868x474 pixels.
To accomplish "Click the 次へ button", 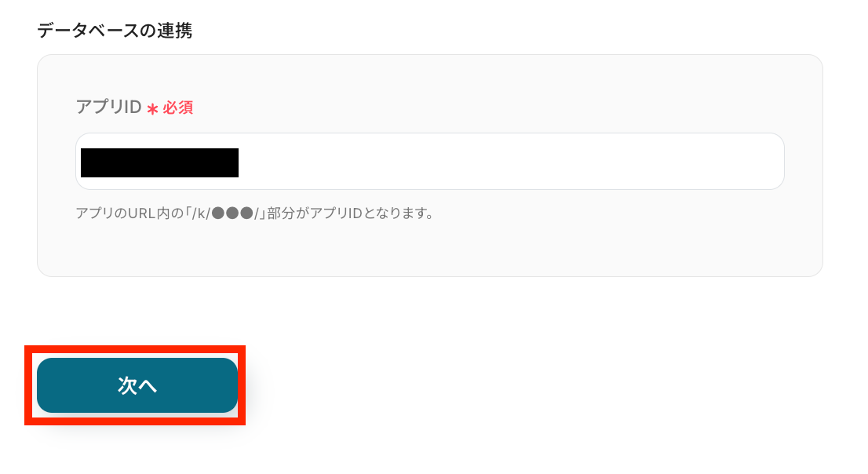I will click(x=137, y=385).
